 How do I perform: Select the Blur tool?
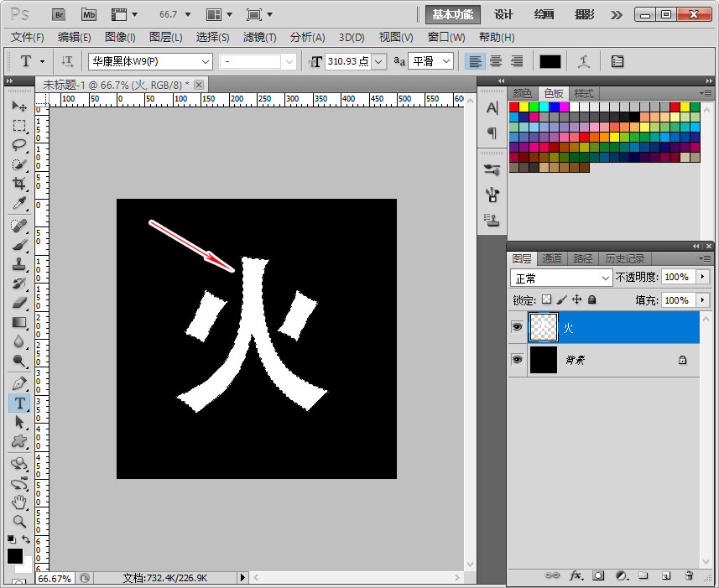[18, 341]
